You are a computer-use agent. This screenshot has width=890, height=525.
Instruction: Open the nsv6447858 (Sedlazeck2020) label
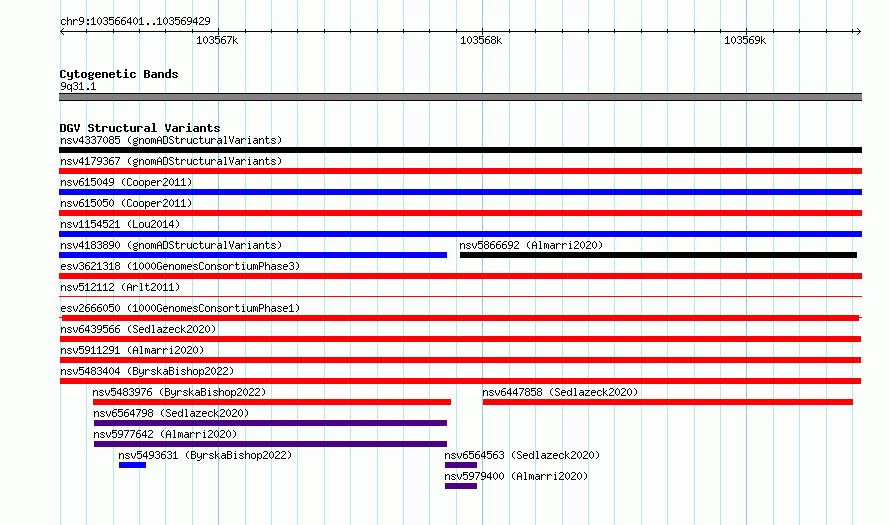[560, 392]
